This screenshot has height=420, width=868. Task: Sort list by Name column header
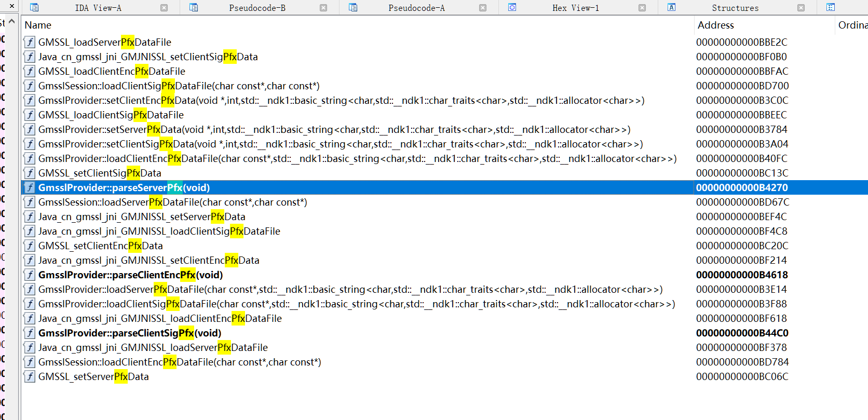coord(38,25)
